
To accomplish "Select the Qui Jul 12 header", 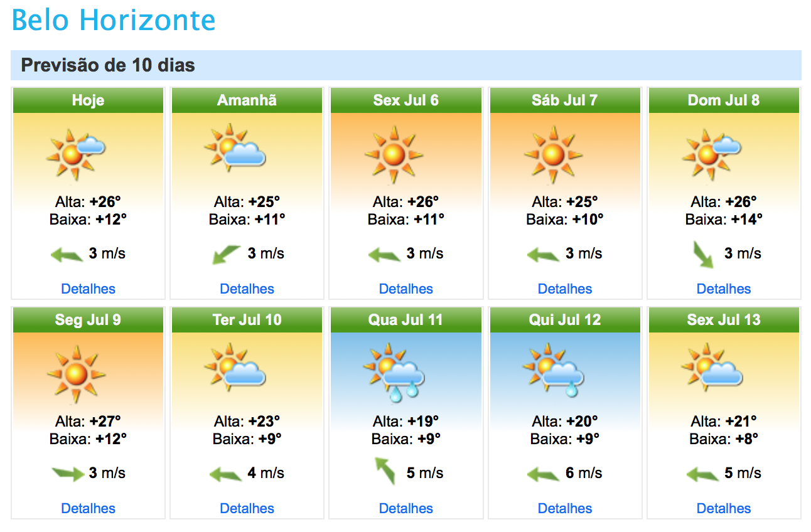I will click(565, 320).
